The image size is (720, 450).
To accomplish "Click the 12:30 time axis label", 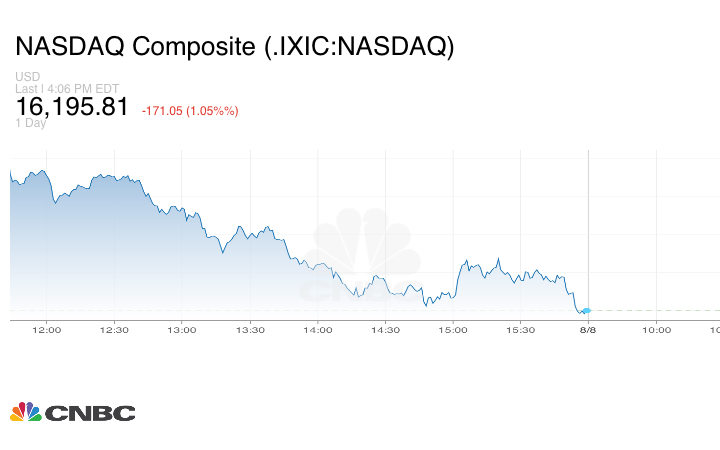I will 115,330.
